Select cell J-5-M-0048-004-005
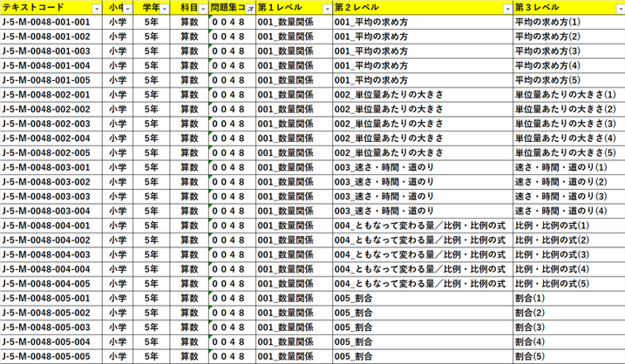Image resolution: width=625 pixels, height=364 pixels. 51,284
